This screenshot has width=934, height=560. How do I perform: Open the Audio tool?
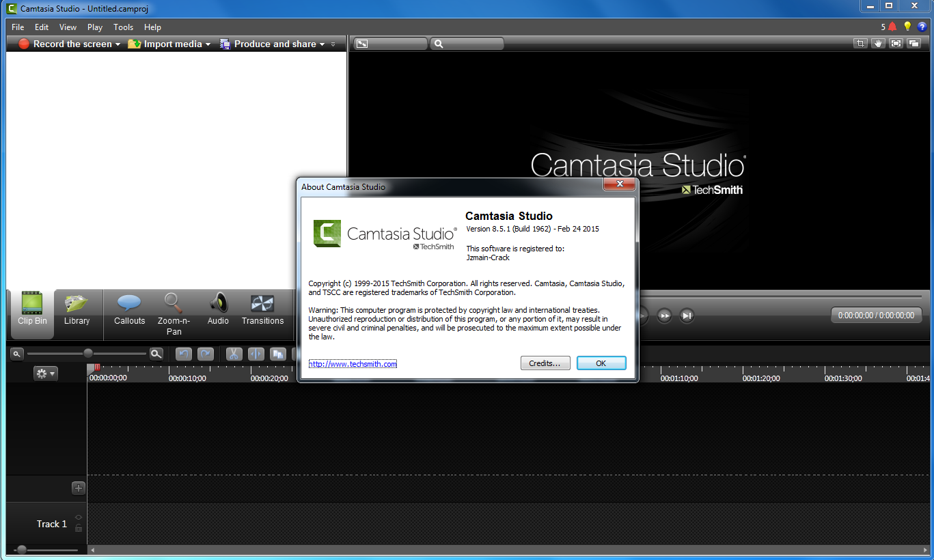pos(218,309)
